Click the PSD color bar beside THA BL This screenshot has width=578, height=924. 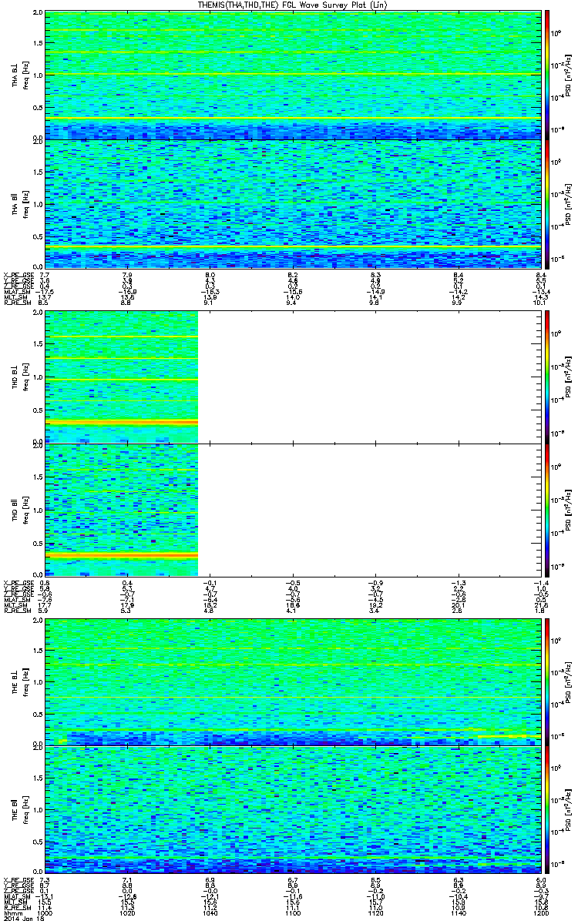(547, 75)
